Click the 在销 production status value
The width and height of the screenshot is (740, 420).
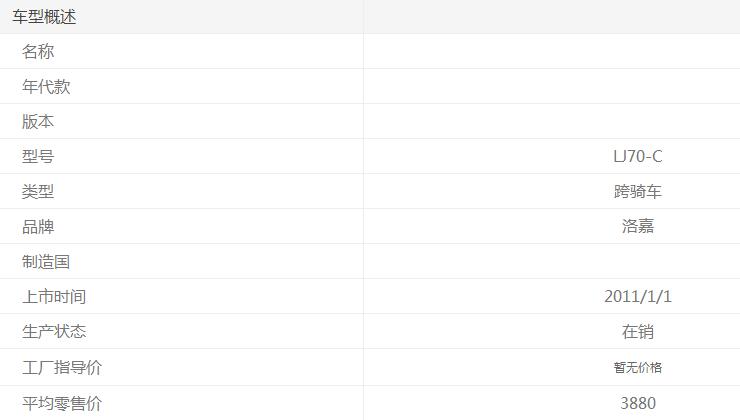638,332
